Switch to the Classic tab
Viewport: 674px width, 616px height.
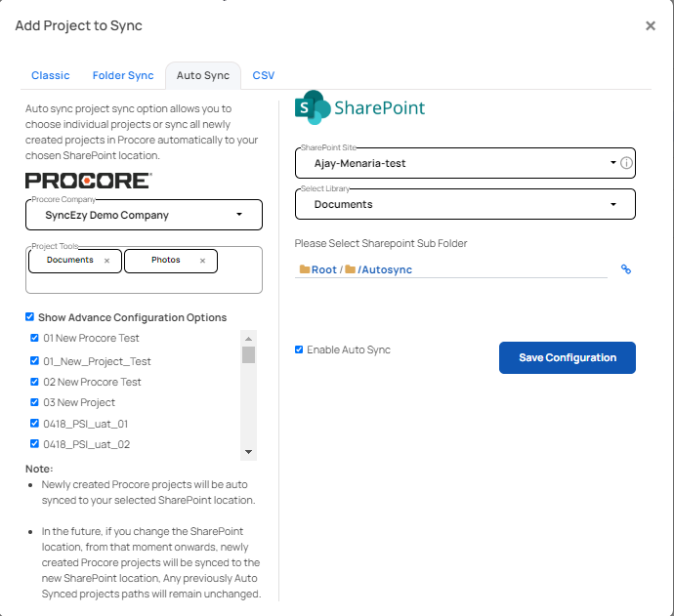tap(50, 75)
